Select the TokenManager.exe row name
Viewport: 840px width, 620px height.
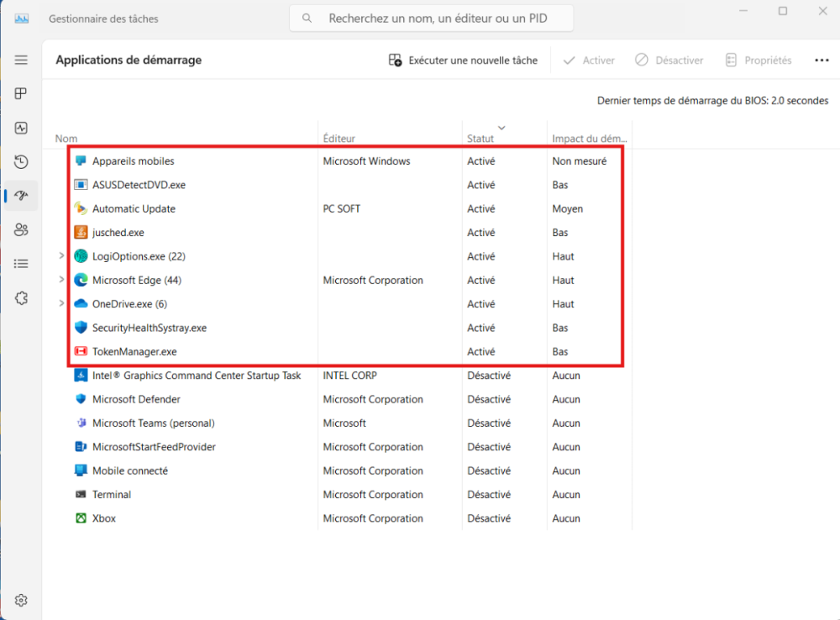(134, 351)
